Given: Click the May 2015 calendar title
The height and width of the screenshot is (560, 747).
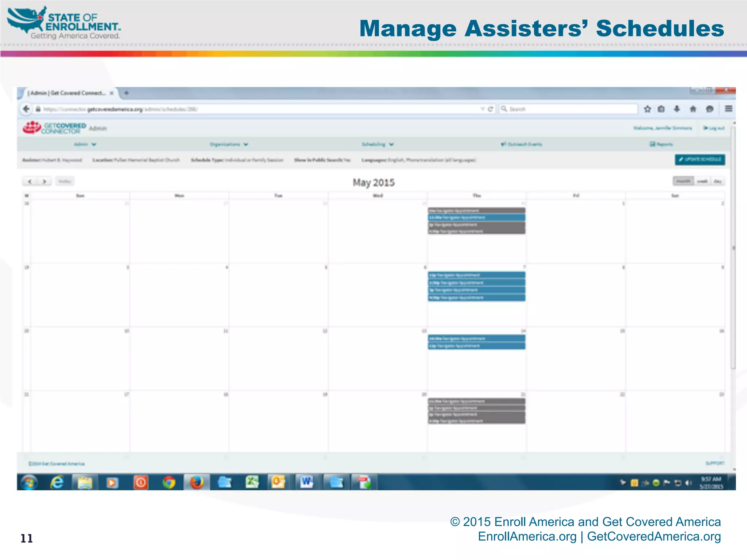Looking at the screenshot, I should coord(373,182).
